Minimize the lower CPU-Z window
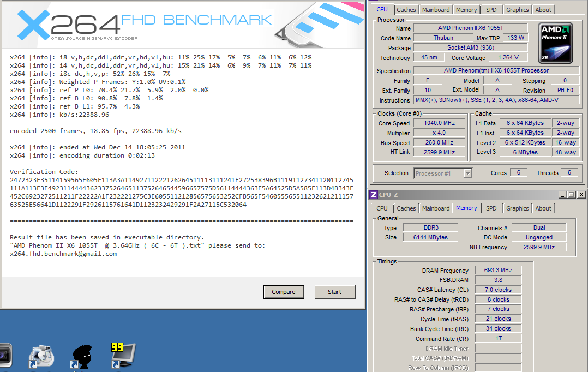This screenshot has width=588, height=372. click(562, 195)
